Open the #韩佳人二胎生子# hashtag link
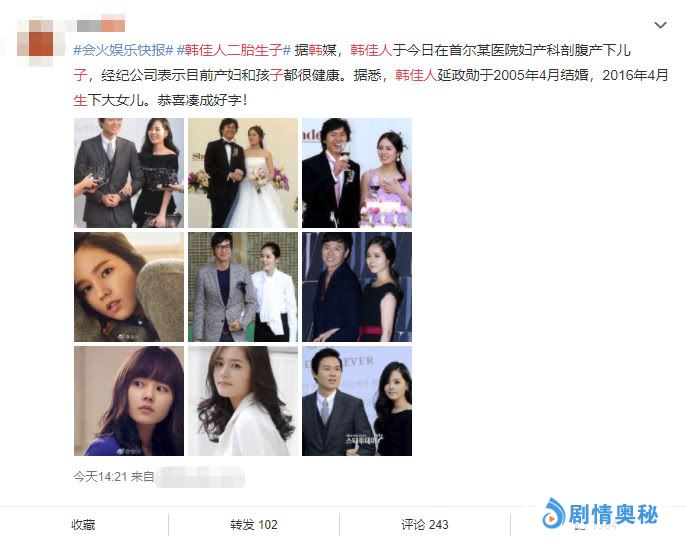The height and width of the screenshot is (544, 686). point(234,50)
